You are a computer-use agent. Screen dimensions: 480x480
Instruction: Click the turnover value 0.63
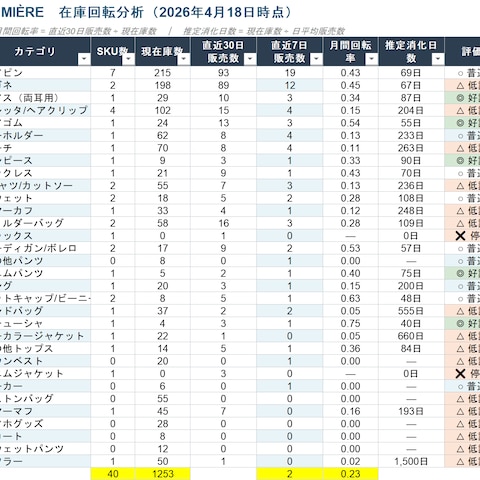point(351,298)
